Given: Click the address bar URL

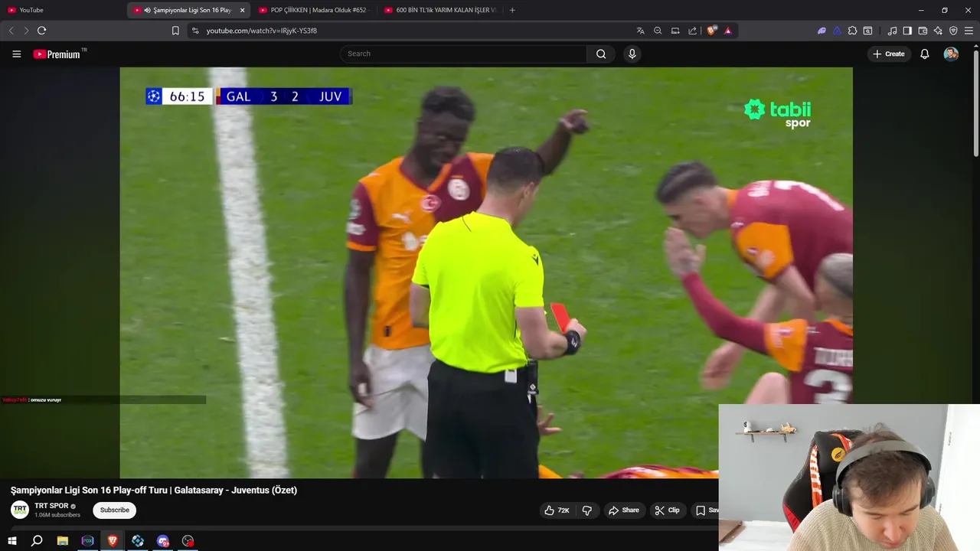Looking at the screenshot, I should pos(262,31).
